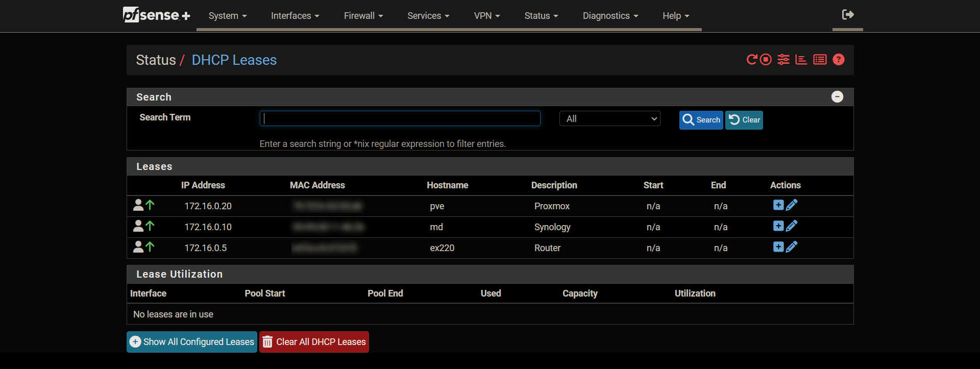Screen dimensions: 980x369
Task: Click the Pool Start column header
Action: [265, 293]
